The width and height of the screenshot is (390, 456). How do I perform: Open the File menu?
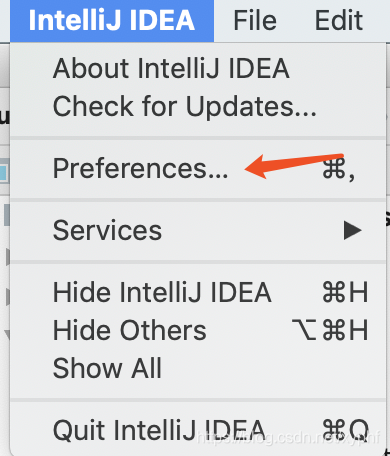[x=255, y=21]
